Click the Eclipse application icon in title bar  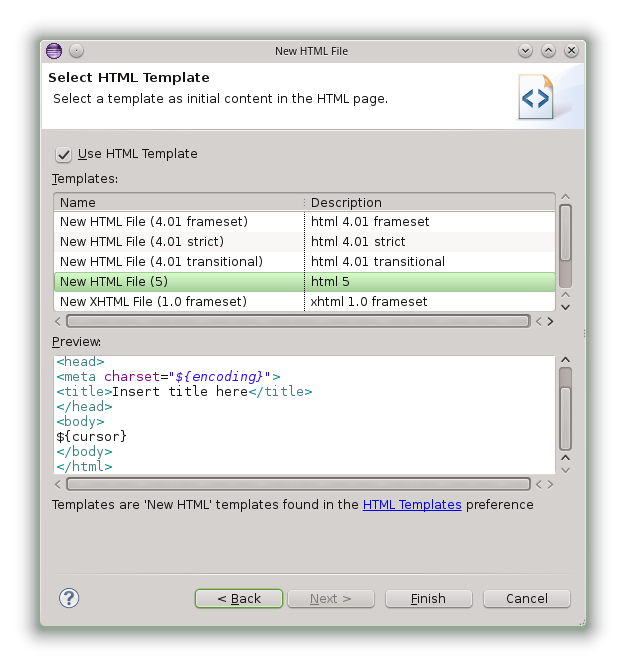54,51
